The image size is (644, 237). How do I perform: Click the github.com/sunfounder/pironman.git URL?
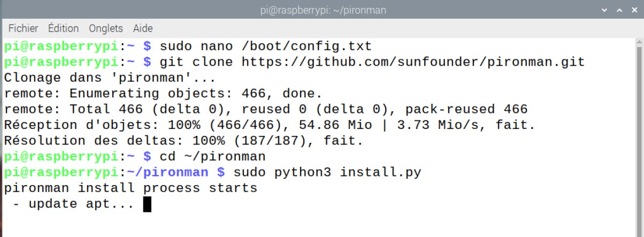[413, 62]
